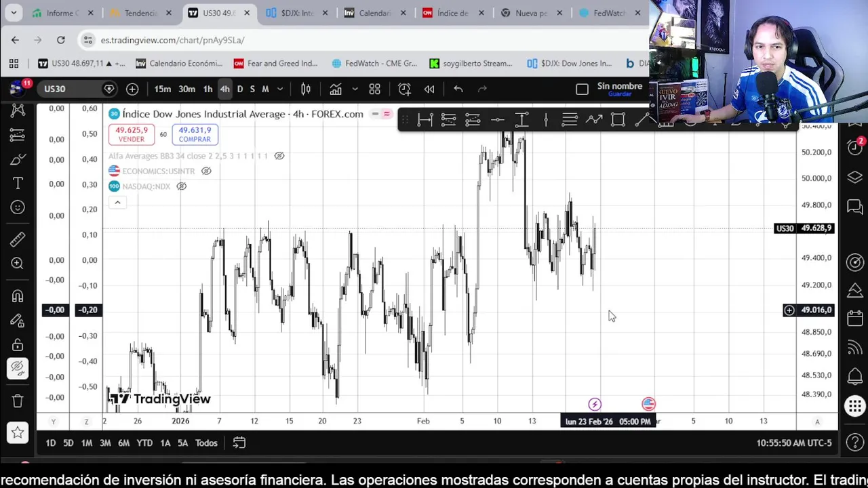Image resolution: width=868 pixels, height=488 pixels.
Task: Toggle visibility of Alfa Averages indicator
Action: coord(279,156)
